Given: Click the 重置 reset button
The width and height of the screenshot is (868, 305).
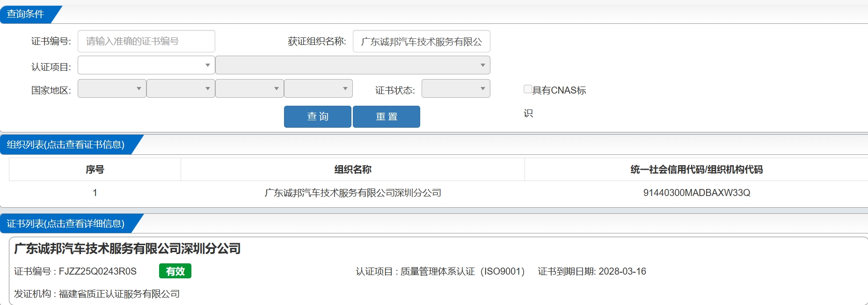Looking at the screenshot, I should tap(387, 116).
